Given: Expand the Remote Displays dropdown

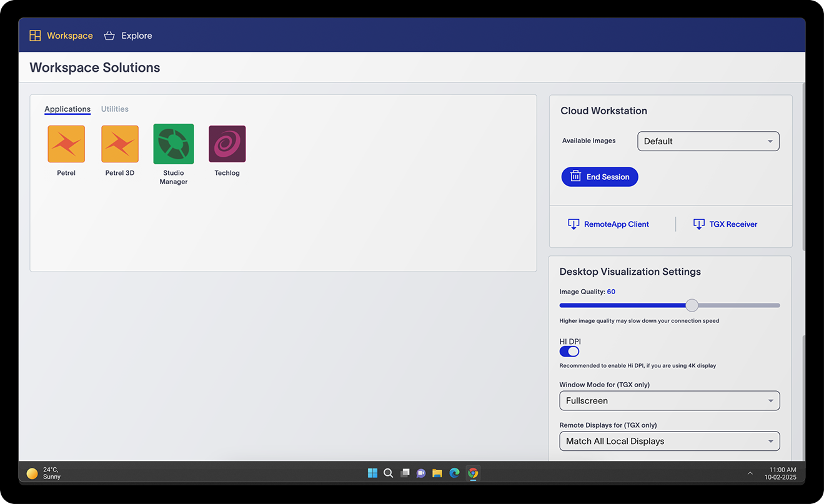Looking at the screenshot, I should click(669, 442).
